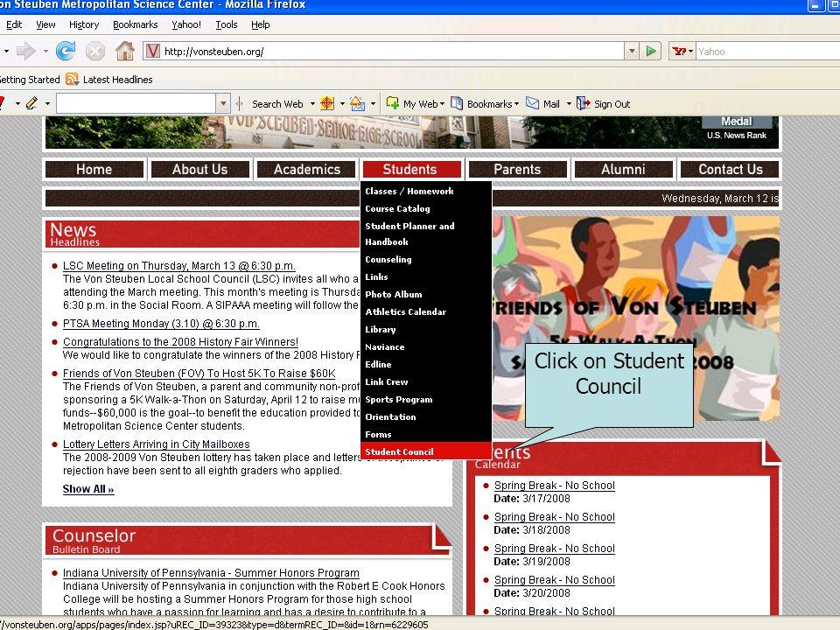Screen dimensions: 840x630
Task: Open 2008 History Fair Winners link
Action: pyautogui.click(x=180, y=342)
